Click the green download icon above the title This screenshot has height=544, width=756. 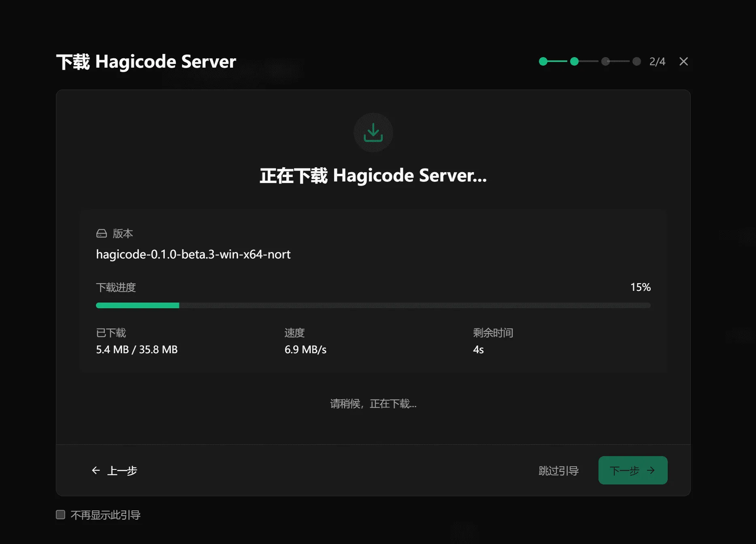pyautogui.click(x=373, y=133)
